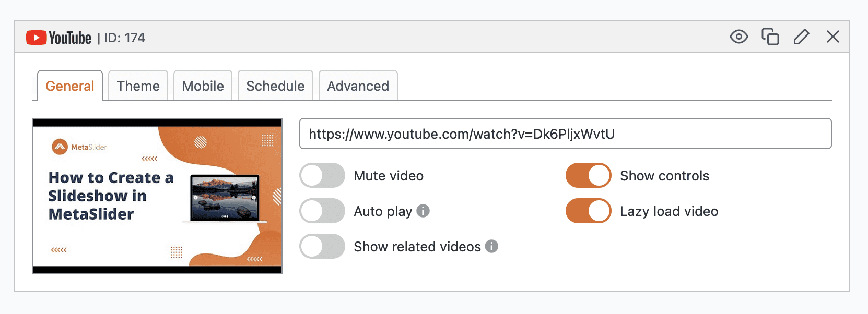This screenshot has height=314, width=868.
Task: Switch to the Theme tab
Action: point(138,86)
